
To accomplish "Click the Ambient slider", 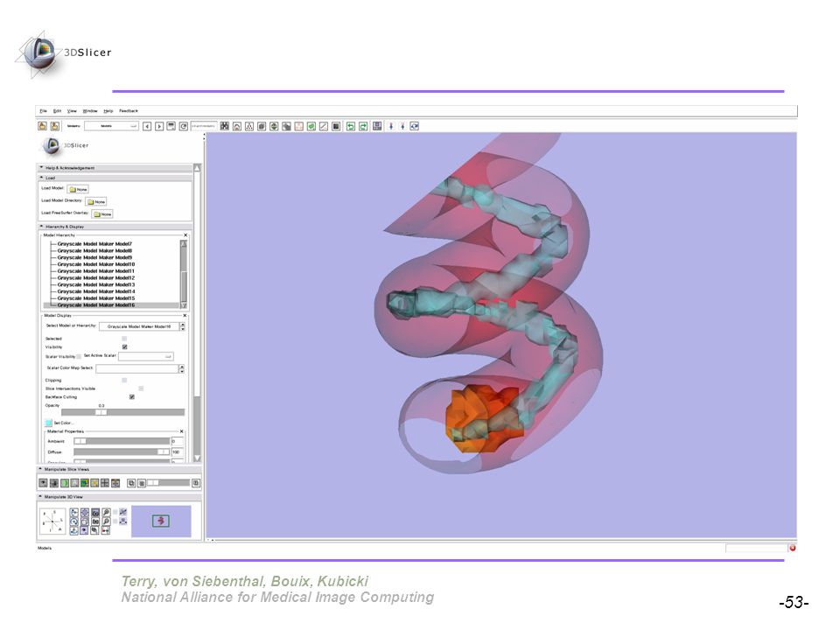I will 122,441.
